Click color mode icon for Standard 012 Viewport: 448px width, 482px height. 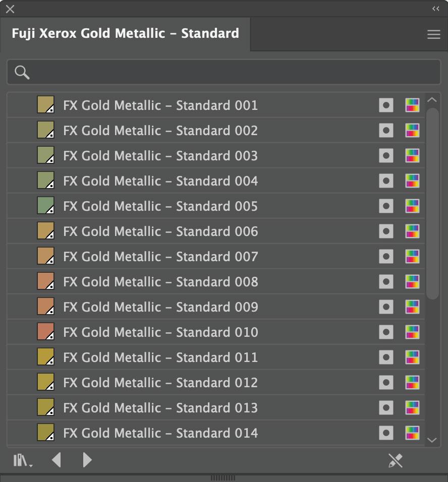[412, 383]
